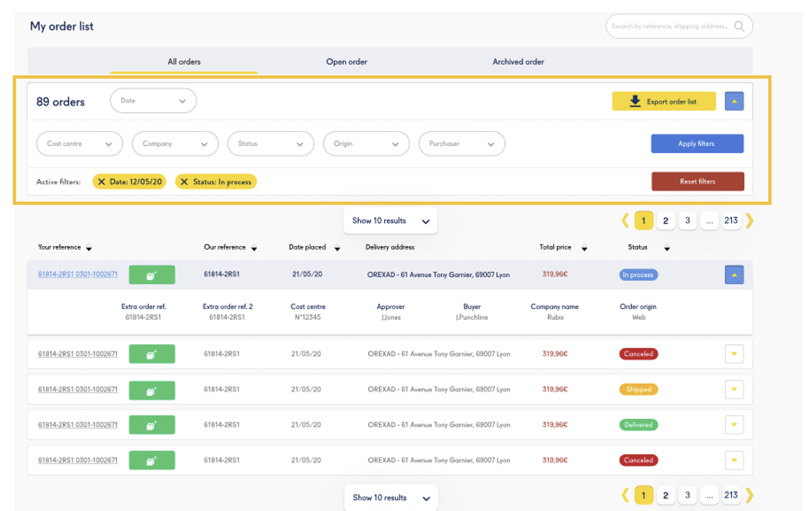Switch to the Archived order tab
This screenshot has width=812, height=511.
(518, 62)
